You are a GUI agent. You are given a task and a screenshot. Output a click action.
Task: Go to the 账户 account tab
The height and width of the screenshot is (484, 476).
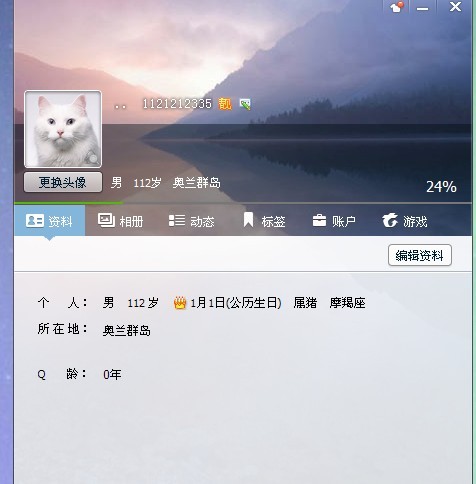tap(334, 221)
